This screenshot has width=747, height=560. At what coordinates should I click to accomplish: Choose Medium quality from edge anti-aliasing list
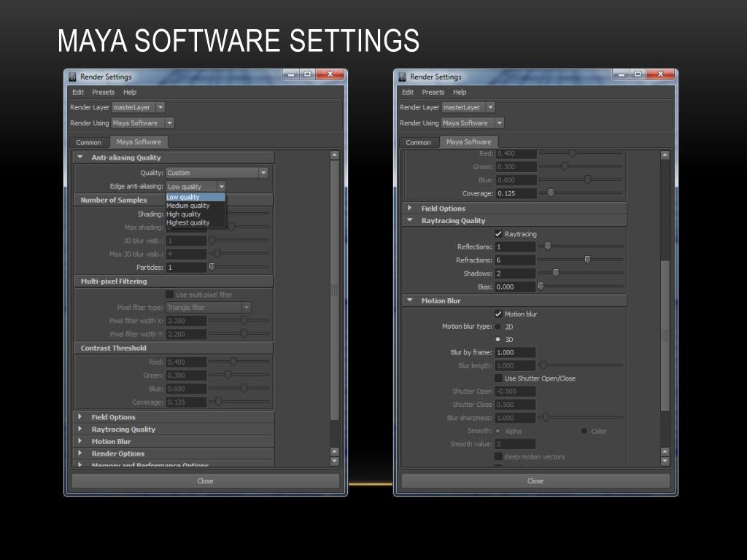196,206
